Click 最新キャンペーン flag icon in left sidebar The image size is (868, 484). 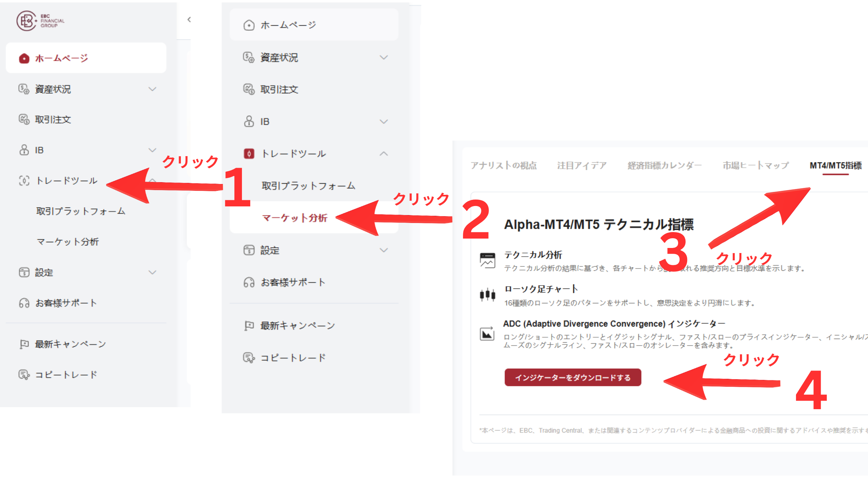click(24, 344)
